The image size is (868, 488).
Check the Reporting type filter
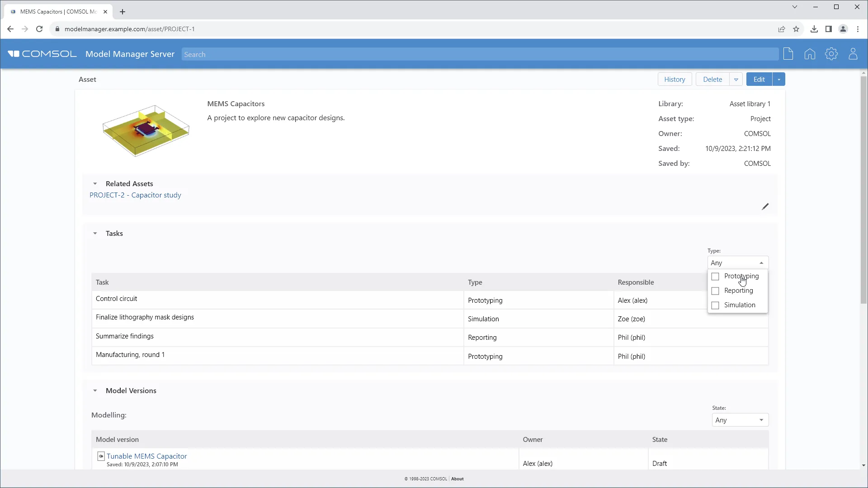(x=715, y=291)
